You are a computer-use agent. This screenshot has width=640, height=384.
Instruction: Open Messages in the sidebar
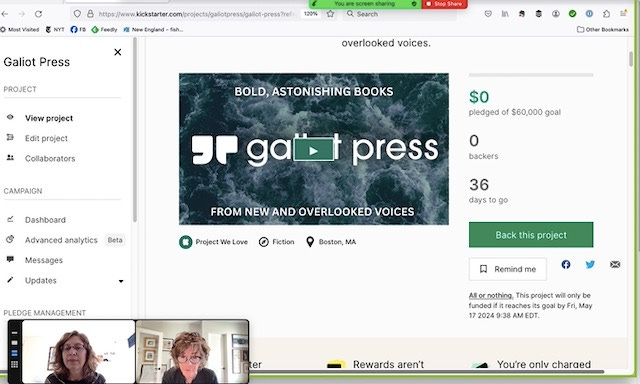coord(44,260)
